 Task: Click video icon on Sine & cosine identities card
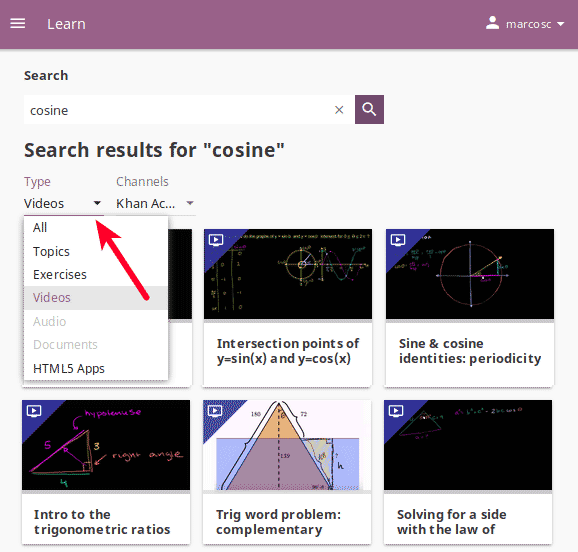pyautogui.click(x=398, y=240)
